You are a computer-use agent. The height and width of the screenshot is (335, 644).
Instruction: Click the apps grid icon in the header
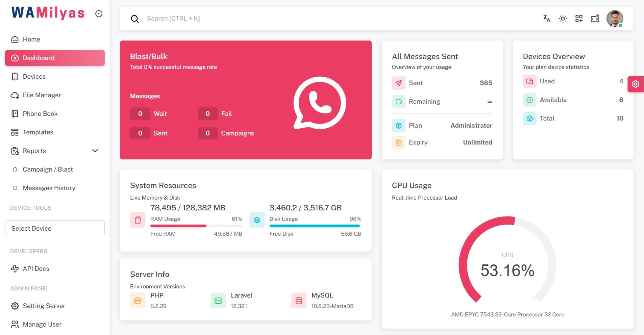point(578,19)
